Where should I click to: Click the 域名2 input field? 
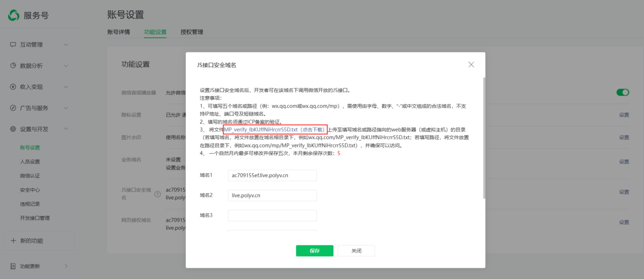coord(272,195)
